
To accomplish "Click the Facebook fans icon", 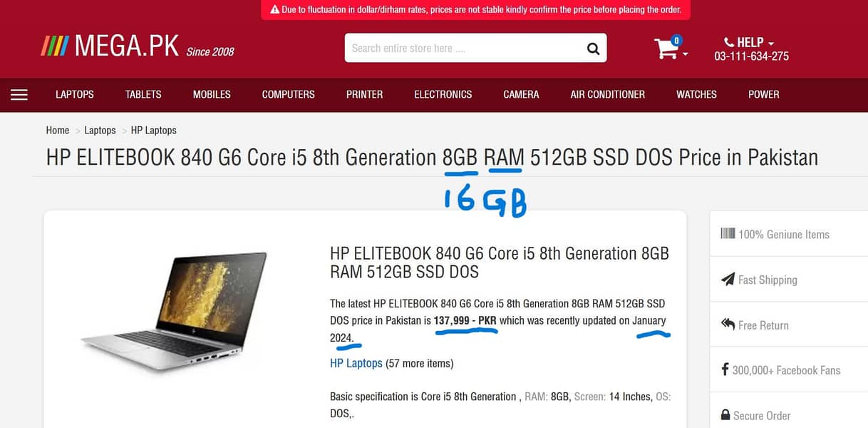I will (725, 370).
